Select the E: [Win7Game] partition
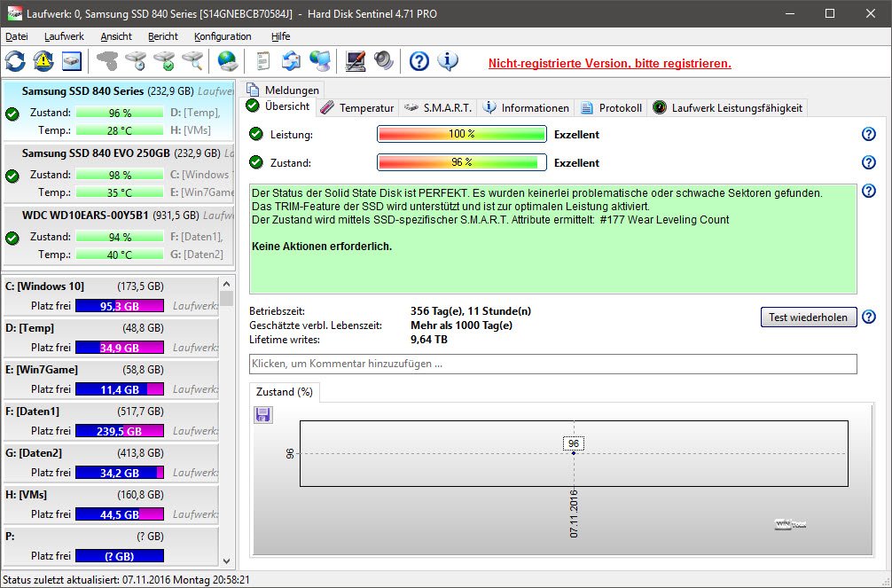The width and height of the screenshot is (892, 588). pos(111,379)
